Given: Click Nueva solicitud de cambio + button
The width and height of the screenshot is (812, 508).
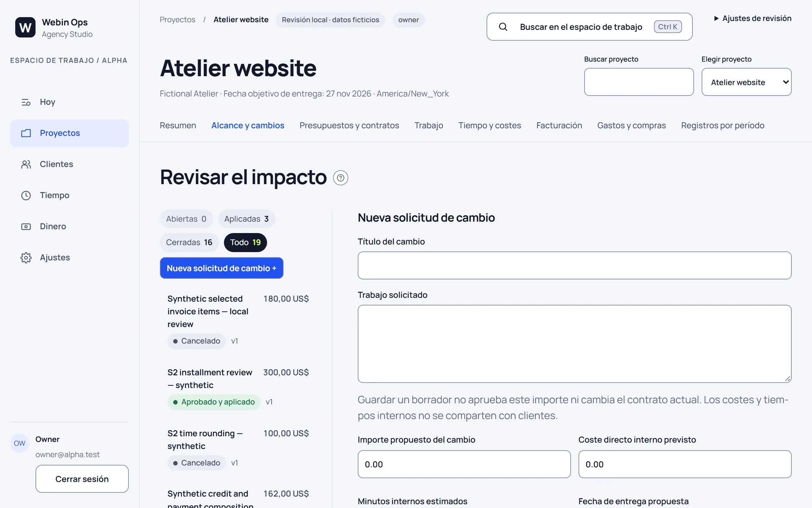Looking at the screenshot, I should [x=221, y=268].
